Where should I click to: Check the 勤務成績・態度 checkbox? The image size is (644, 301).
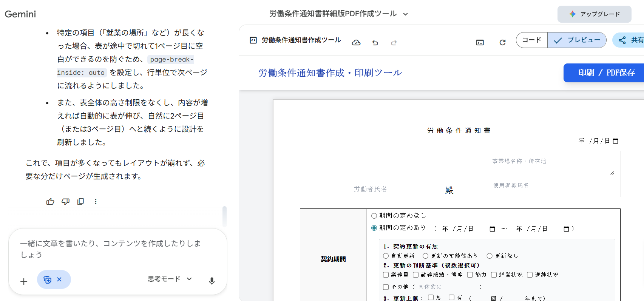[x=415, y=275]
